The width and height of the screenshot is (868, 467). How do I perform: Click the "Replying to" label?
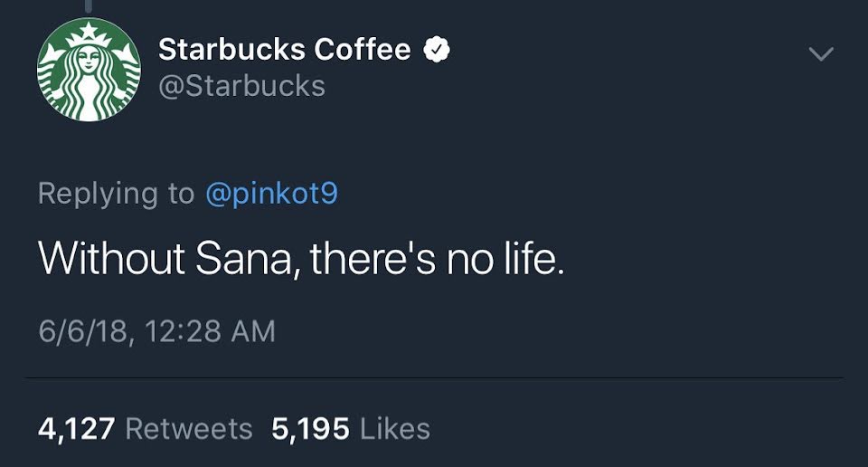(116, 194)
